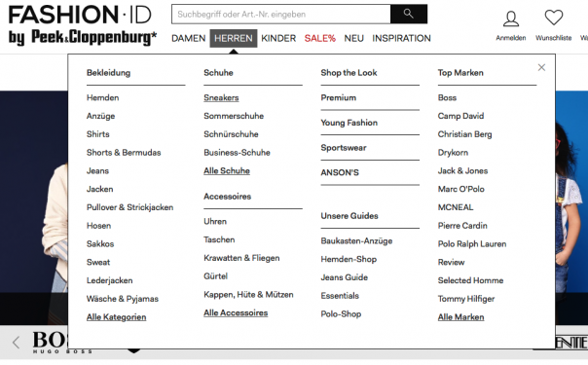Open the Jeans Guide
This screenshot has height=365, width=588.
(345, 277)
